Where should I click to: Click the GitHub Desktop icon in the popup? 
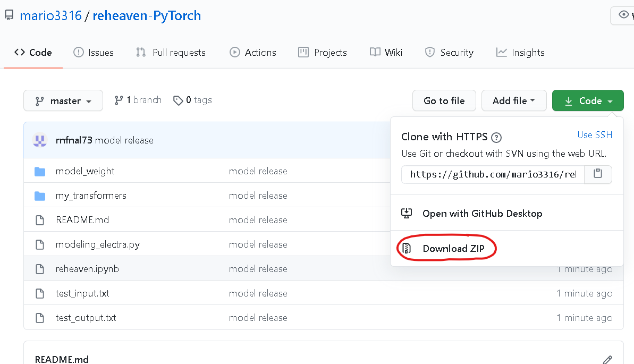pos(407,213)
